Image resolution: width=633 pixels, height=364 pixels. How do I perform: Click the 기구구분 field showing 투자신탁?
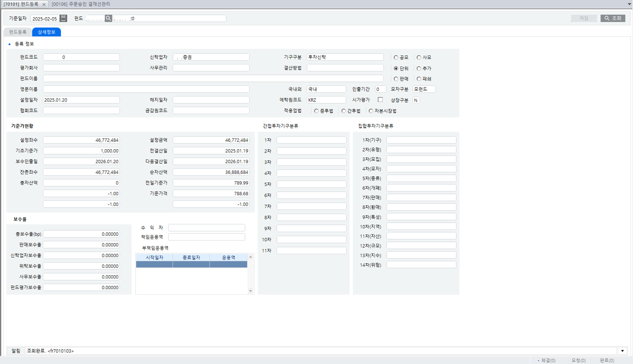pyautogui.click(x=345, y=57)
